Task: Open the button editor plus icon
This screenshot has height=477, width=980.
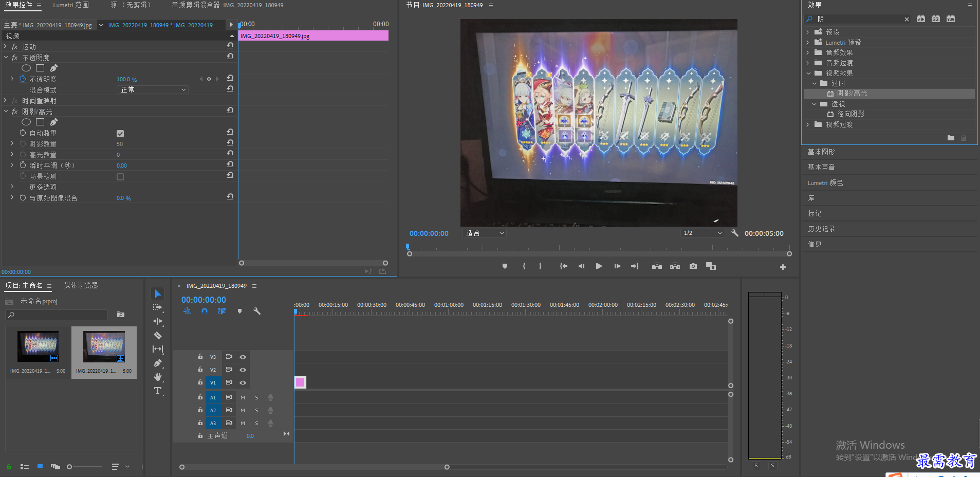Action: click(783, 267)
